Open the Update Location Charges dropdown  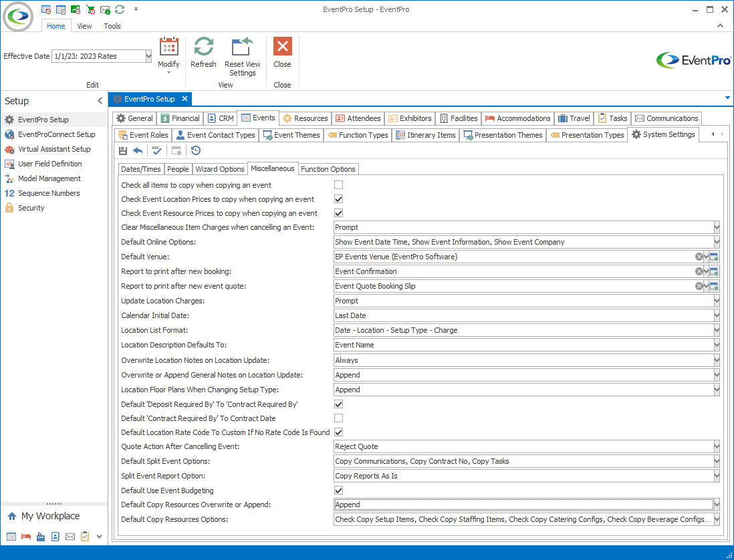click(717, 301)
